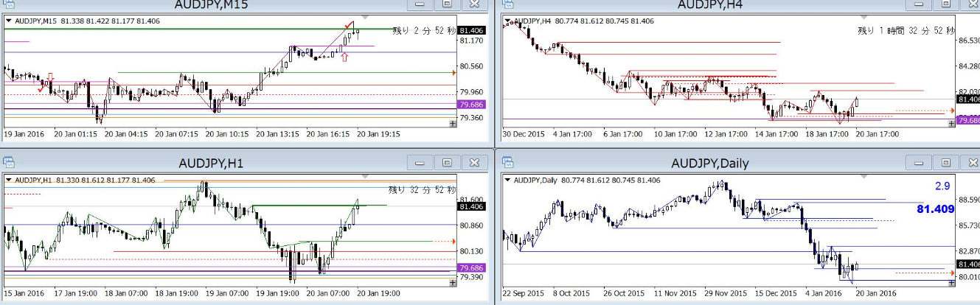Click the orange arrow marker on M15 right edge
The height and width of the screenshot is (305, 980).
pos(453,73)
